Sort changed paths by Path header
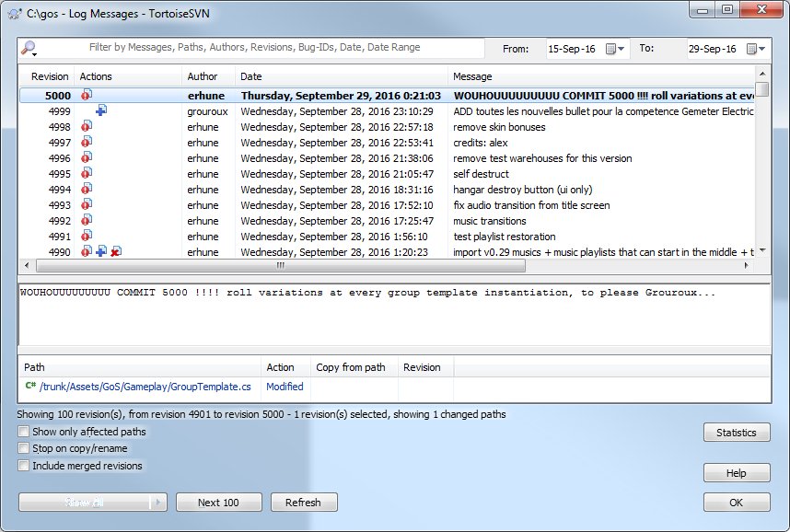The image size is (790, 532). tap(140, 367)
